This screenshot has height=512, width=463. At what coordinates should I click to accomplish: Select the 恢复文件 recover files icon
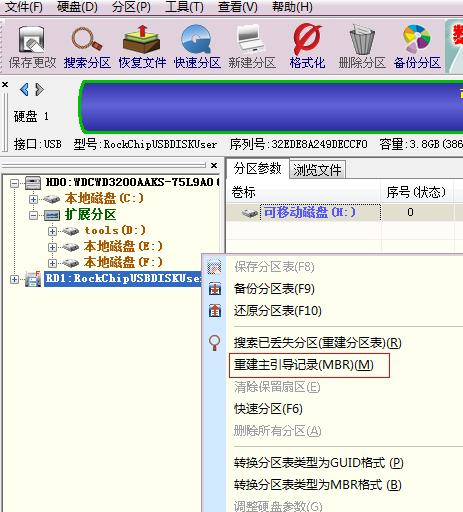coord(142,47)
